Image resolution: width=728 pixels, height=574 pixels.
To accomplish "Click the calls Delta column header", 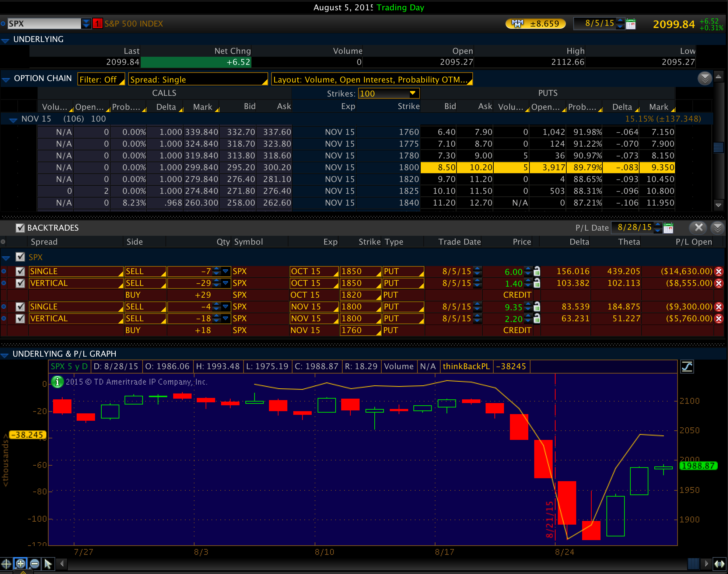I will [165, 107].
